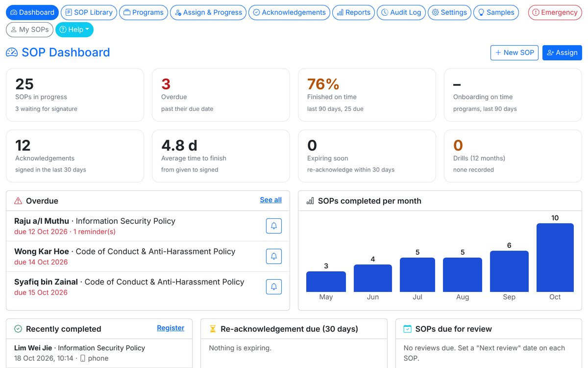Click the clock icon in Audit Log tab
Viewport: 588px width, 368px height.
(385, 12)
